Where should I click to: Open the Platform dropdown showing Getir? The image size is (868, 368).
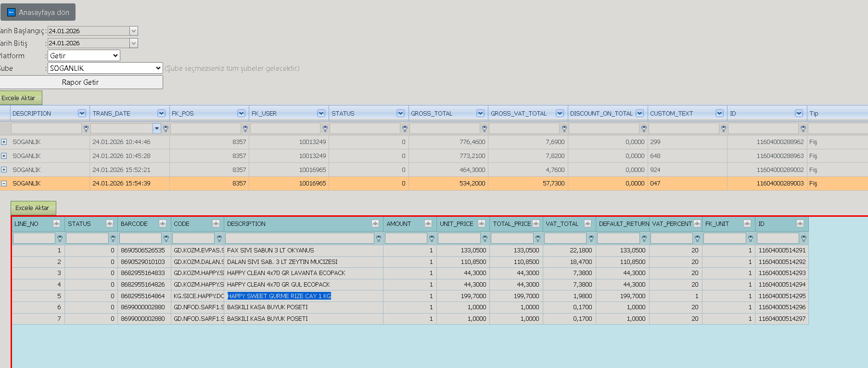[84, 56]
